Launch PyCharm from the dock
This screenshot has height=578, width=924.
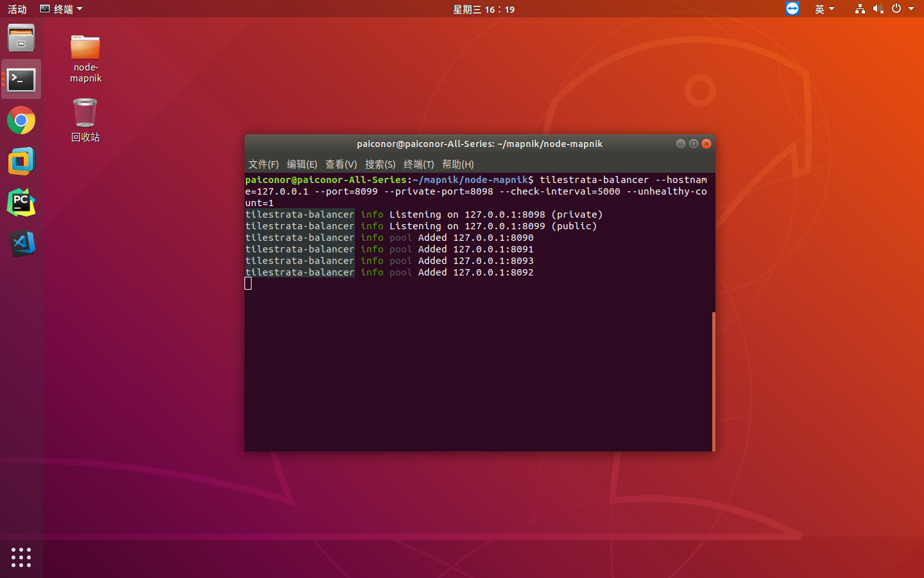click(21, 202)
